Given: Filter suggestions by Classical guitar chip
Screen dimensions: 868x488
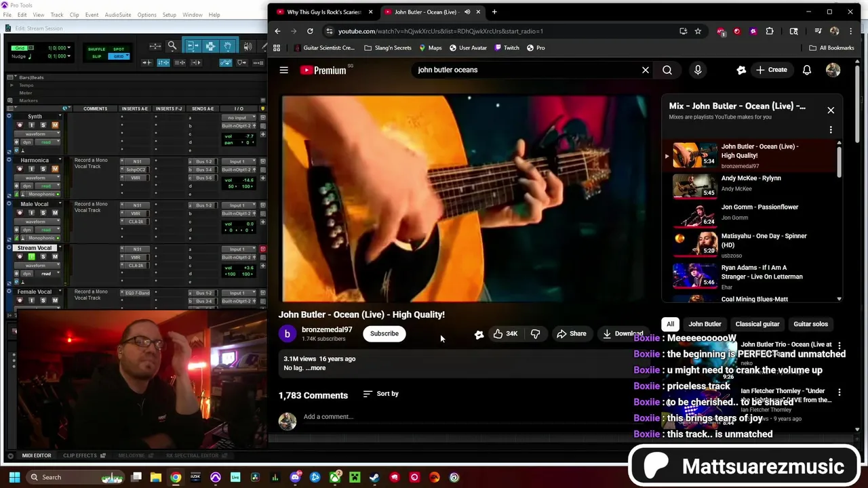Looking at the screenshot, I should point(757,324).
